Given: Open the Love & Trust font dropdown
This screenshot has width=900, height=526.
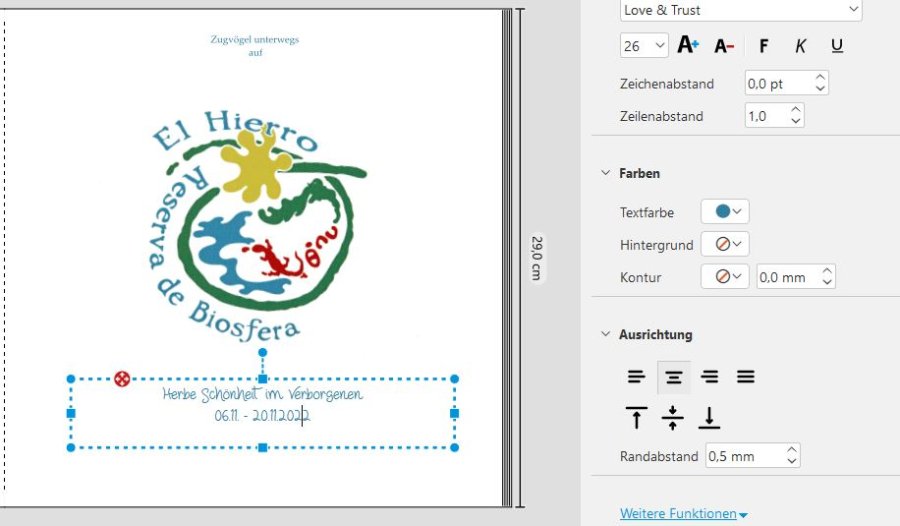Looking at the screenshot, I should click(x=741, y=10).
